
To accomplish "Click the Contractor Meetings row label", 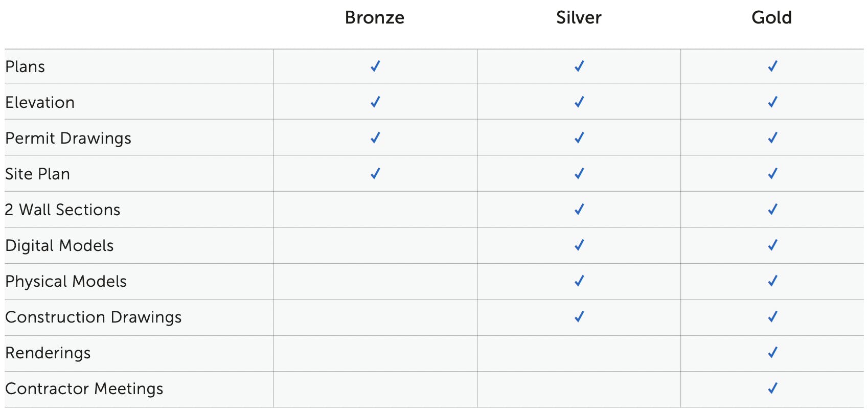I will pyautogui.click(x=84, y=389).
